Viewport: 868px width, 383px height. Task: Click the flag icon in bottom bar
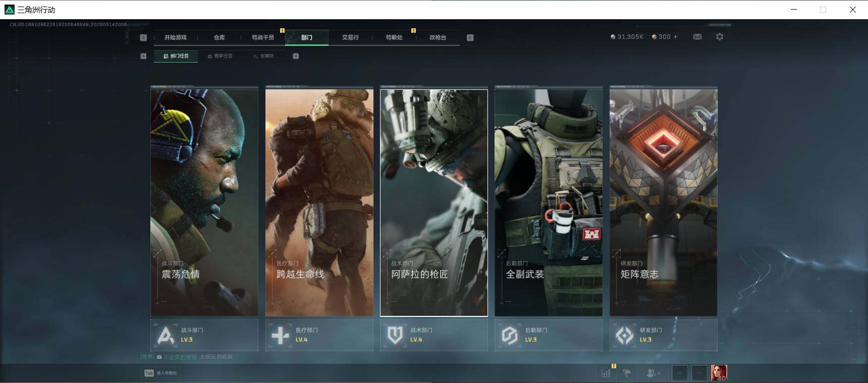click(x=627, y=373)
